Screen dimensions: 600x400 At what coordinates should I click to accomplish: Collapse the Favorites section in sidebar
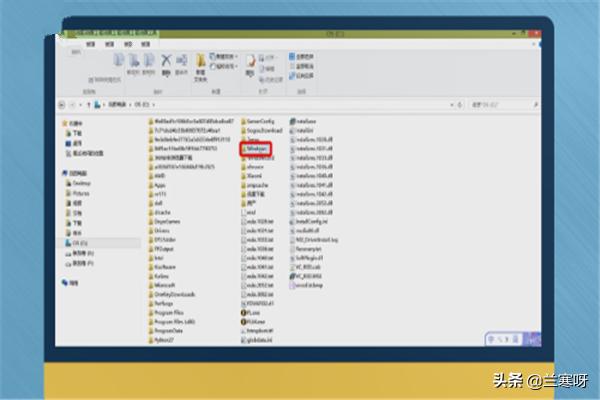(66, 122)
